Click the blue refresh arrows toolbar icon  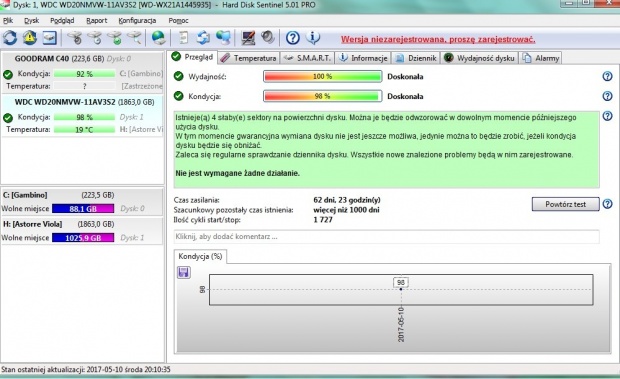point(10,38)
